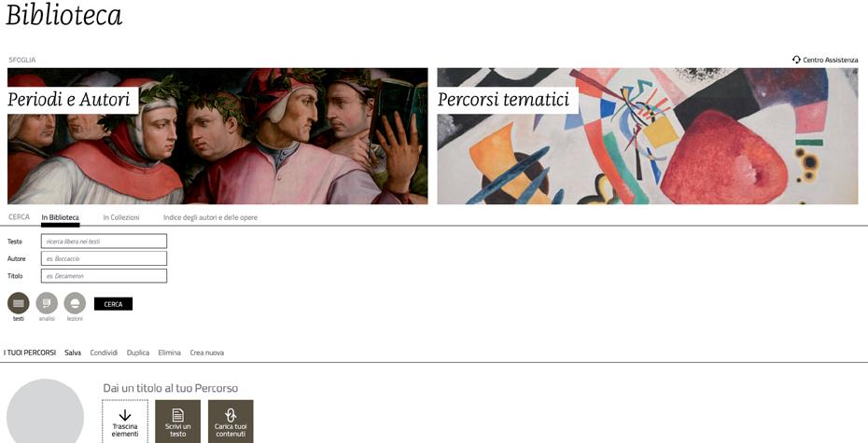Switch to the In Collezioni tab
The width and height of the screenshot is (868, 443).
(x=121, y=218)
